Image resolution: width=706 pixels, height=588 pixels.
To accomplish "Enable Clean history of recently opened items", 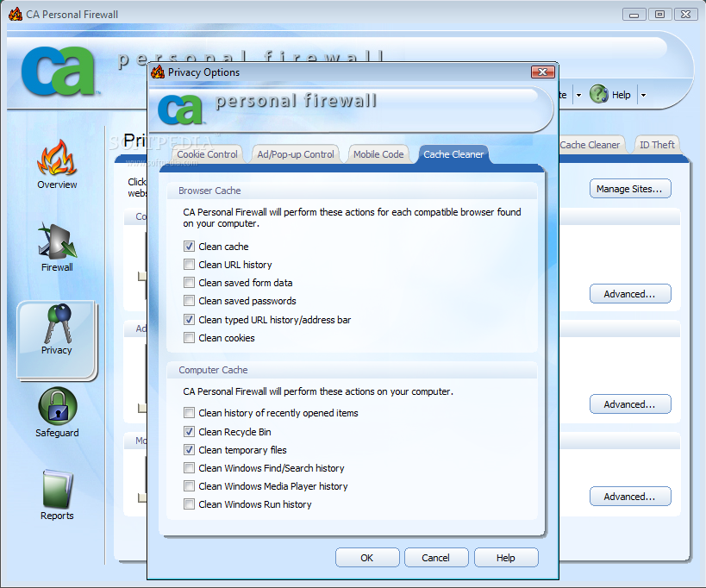I will click(x=189, y=413).
